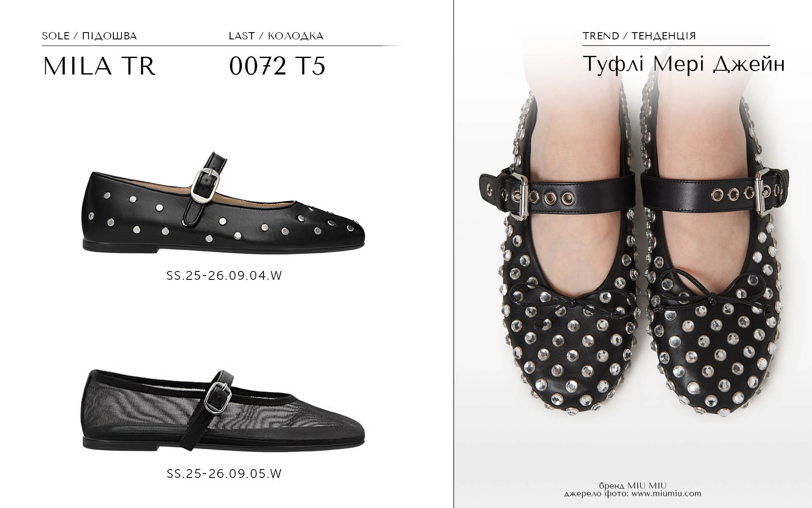The image size is (812, 508).
Task: Click the LAST / КОЛОДКА heading
Action: click(x=276, y=36)
